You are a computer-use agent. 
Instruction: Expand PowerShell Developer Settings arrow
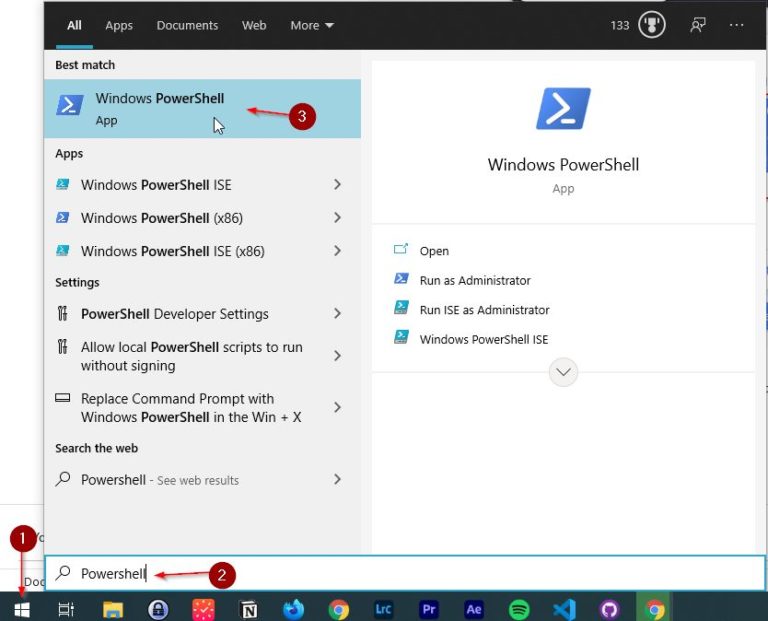[337, 314]
